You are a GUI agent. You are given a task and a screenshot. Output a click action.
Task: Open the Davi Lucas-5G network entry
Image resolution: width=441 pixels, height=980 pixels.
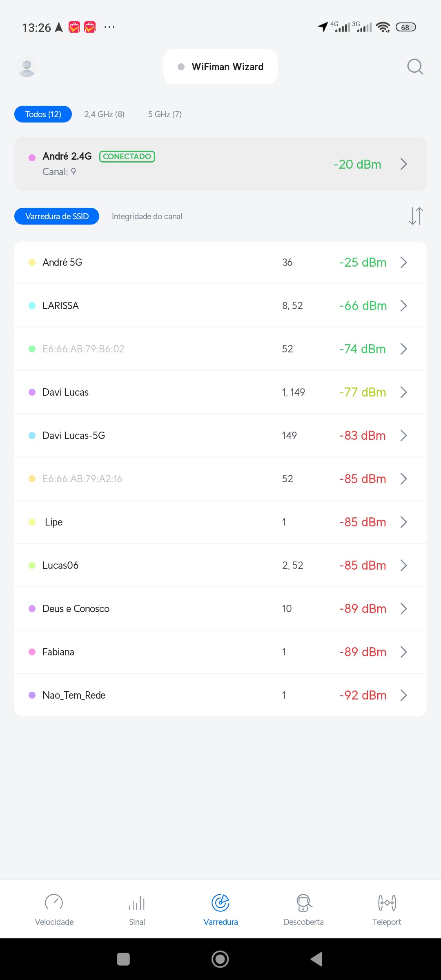pyautogui.click(x=220, y=436)
